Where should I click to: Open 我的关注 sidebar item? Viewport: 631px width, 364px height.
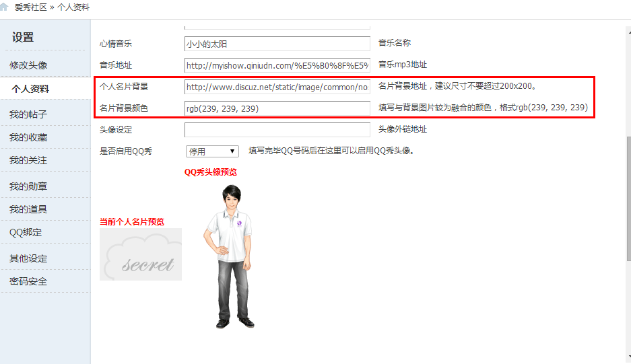tap(28, 161)
